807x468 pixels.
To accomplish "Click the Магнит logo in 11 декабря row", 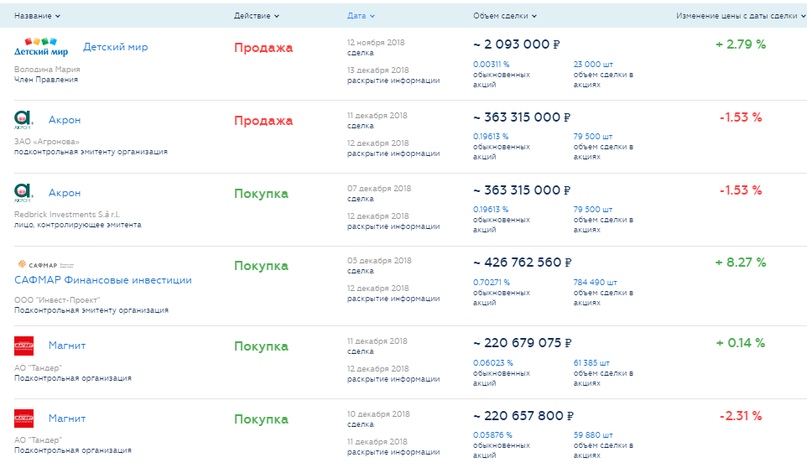I will (x=23, y=346).
